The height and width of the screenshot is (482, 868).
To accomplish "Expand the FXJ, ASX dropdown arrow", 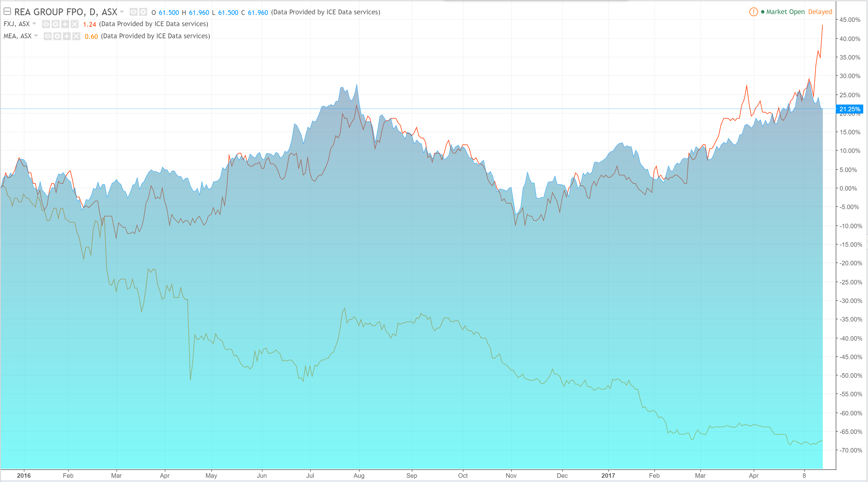I will pyautogui.click(x=34, y=24).
